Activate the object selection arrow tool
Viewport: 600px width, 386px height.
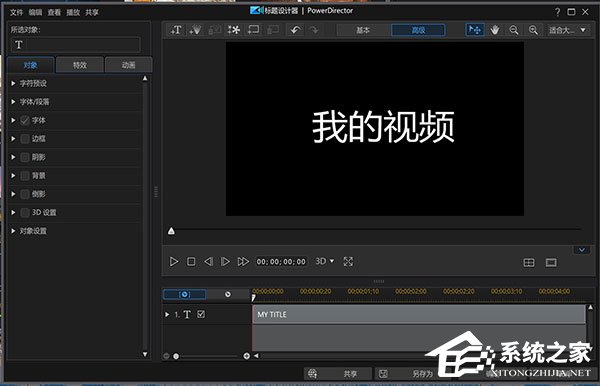pyautogui.click(x=475, y=30)
